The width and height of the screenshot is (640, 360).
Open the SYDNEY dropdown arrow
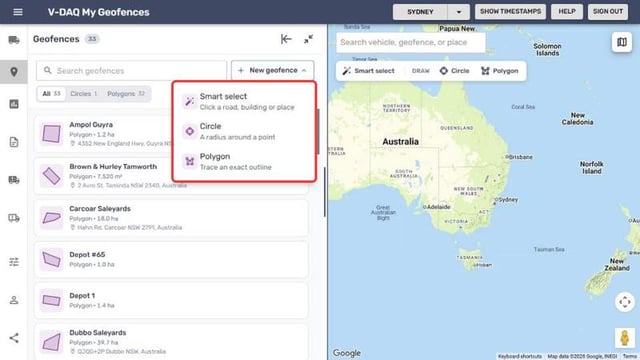459,12
